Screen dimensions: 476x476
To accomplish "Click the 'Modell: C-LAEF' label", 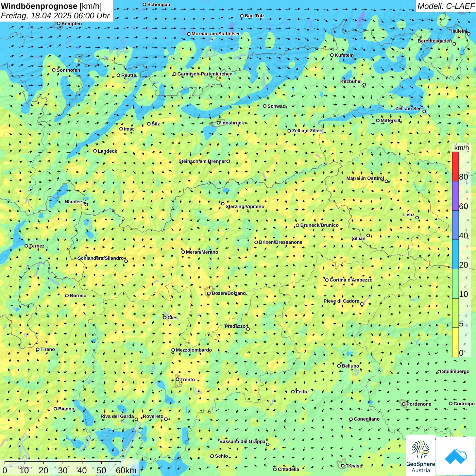I will coord(446,6).
